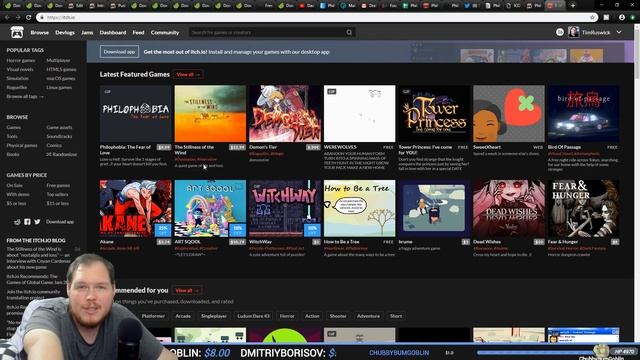
Task: Switch to the YouTube browser tab
Action: [x=306, y=6]
